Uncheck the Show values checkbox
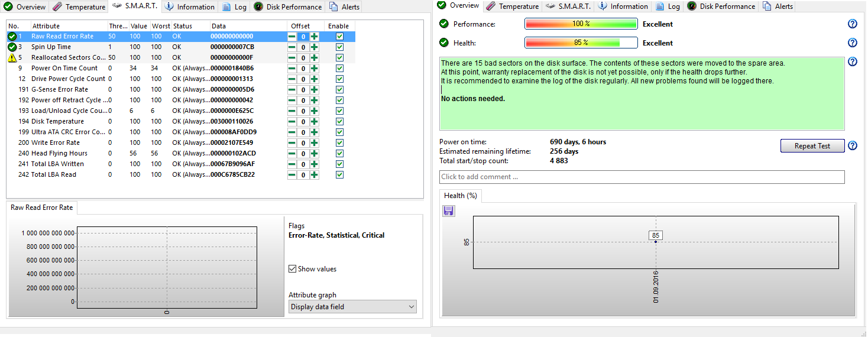The image size is (868, 337). tap(292, 269)
